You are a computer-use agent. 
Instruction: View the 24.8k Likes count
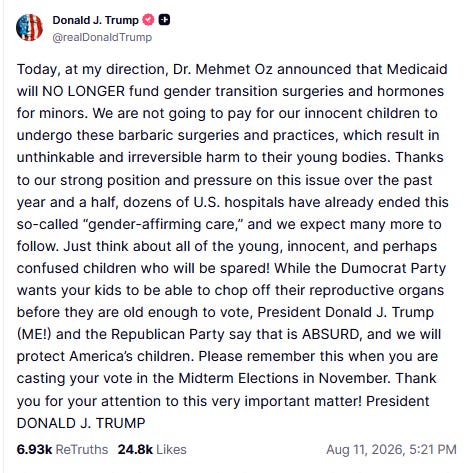135,449
